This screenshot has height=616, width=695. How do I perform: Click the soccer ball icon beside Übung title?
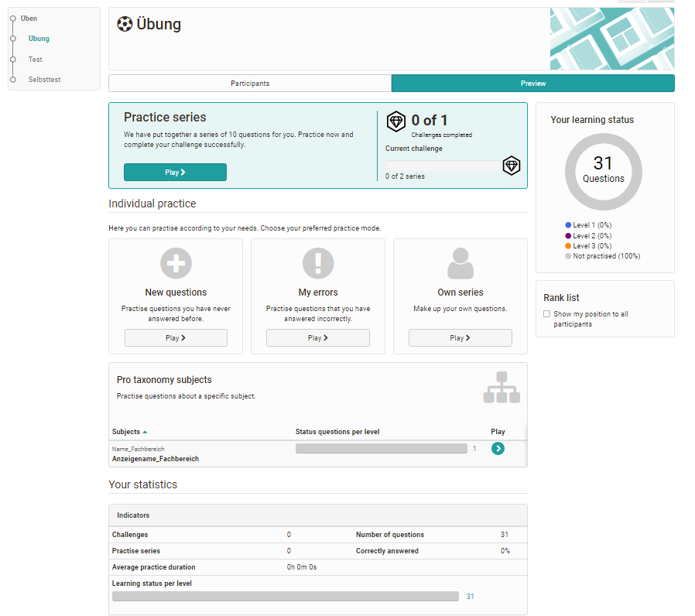click(x=124, y=25)
